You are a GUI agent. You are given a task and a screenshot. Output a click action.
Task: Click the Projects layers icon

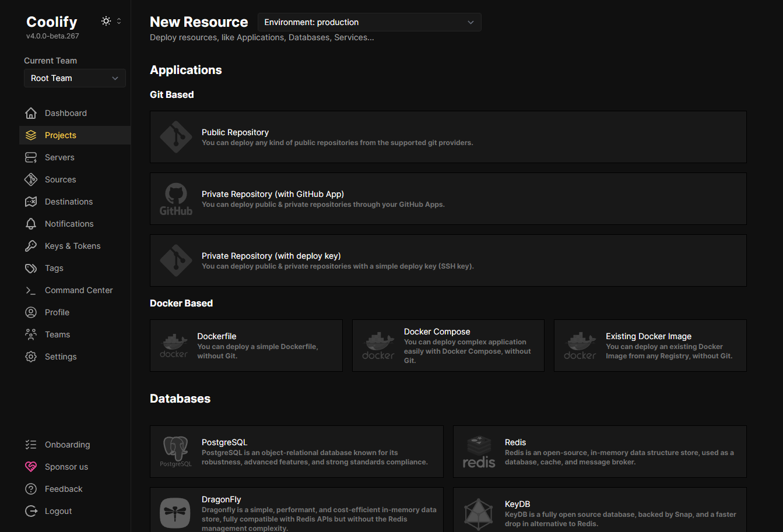click(x=31, y=135)
